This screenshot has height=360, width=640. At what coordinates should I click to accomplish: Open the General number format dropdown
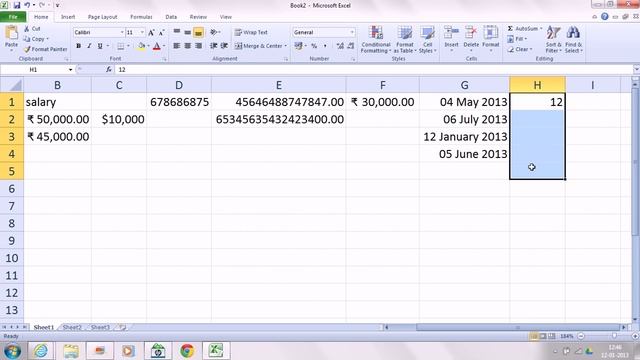click(x=352, y=32)
